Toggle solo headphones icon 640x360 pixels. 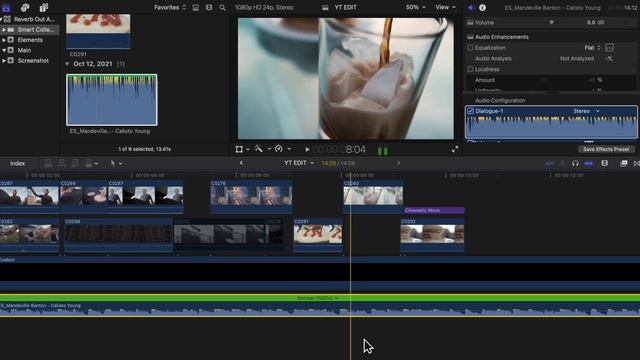pyautogui.click(x=576, y=164)
